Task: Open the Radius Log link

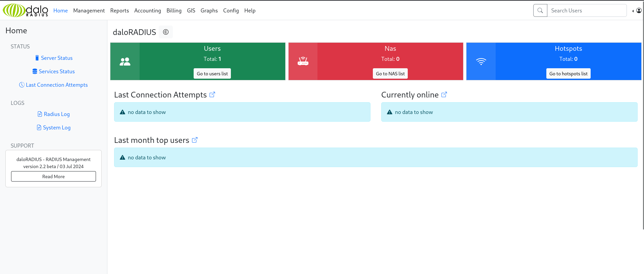Action: [x=56, y=114]
